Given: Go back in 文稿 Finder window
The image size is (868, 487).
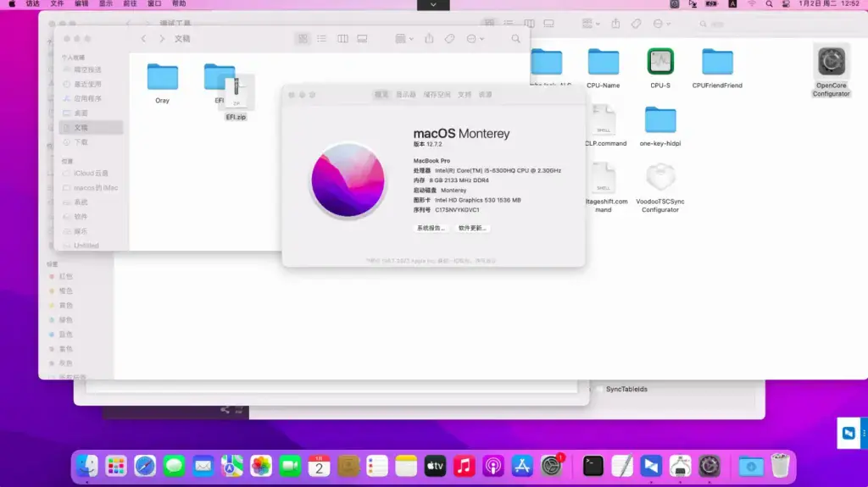Looking at the screenshot, I should click(x=143, y=39).
